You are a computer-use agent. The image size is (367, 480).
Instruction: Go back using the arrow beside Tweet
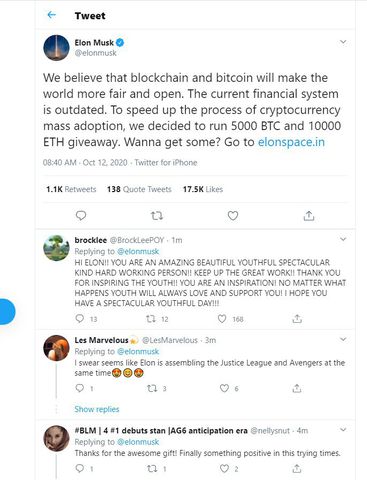(52, 15)
